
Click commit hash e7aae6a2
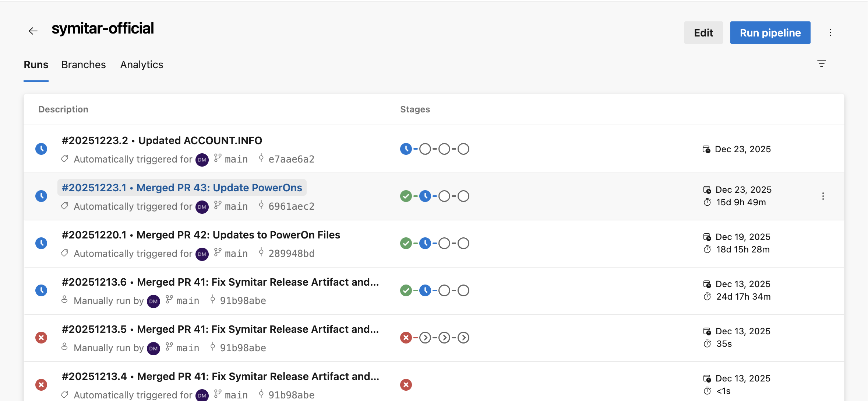291,159
